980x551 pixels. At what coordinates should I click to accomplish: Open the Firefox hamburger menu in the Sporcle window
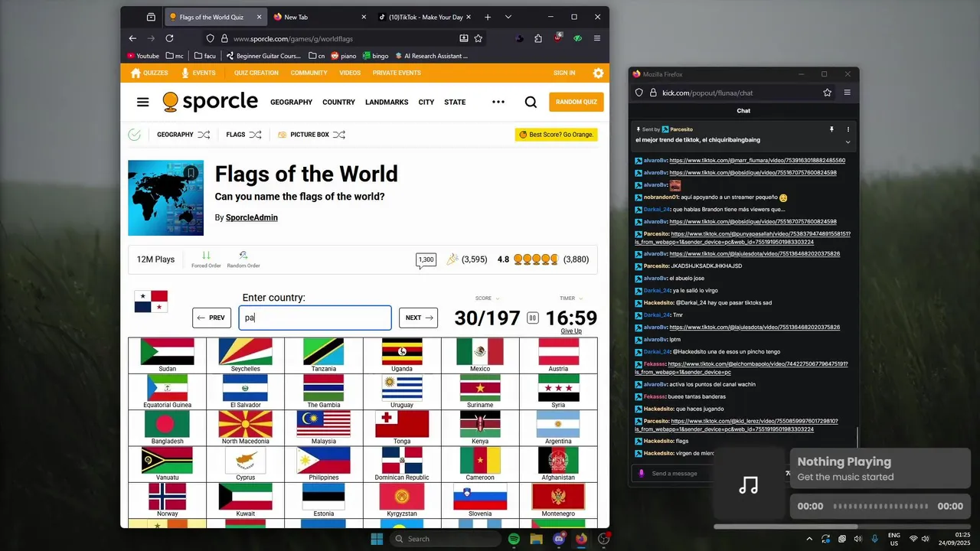tap(597, 38)
